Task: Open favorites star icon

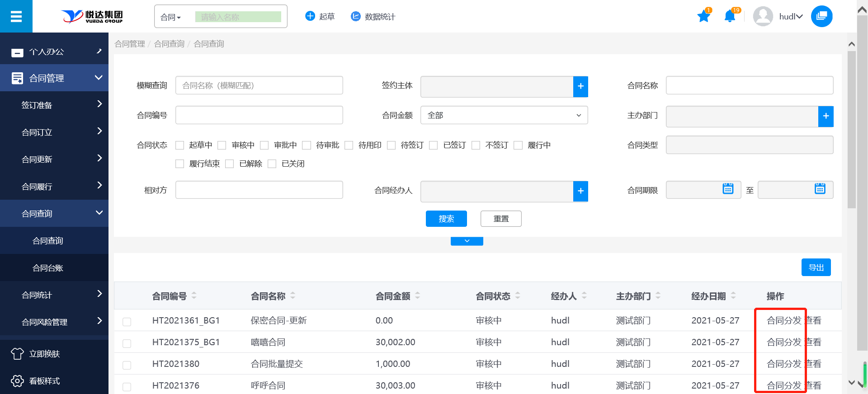Action: click(x=703, y=17)
